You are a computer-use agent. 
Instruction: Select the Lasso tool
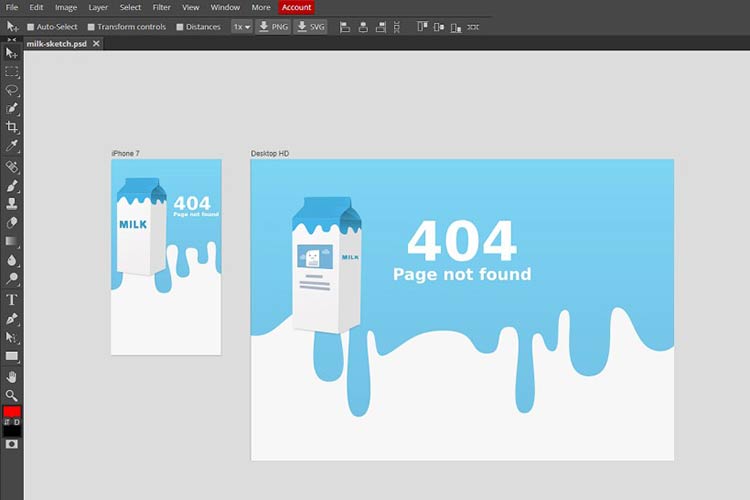click(12, 90)
